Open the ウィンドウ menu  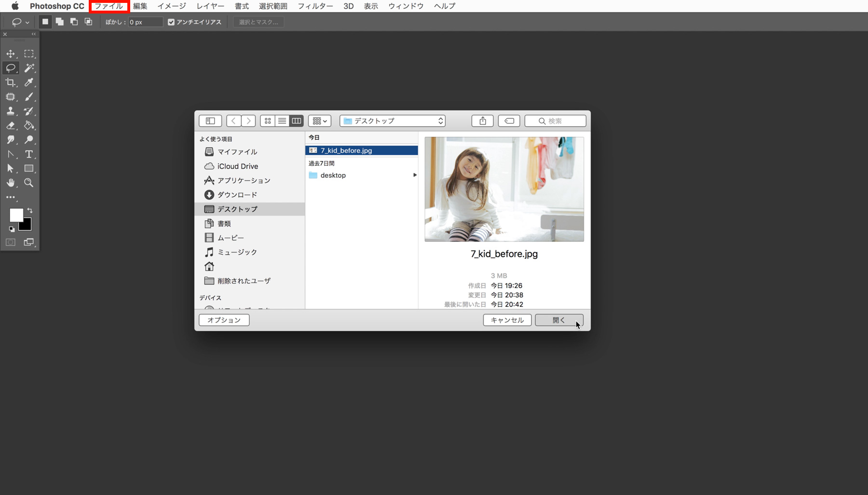[406, 6]
